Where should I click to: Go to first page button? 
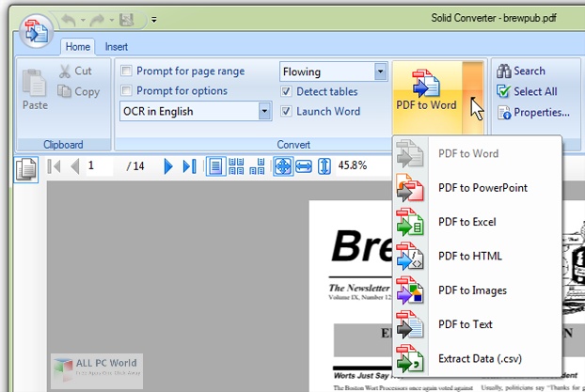pyautogui.click(x=55, y=166)
